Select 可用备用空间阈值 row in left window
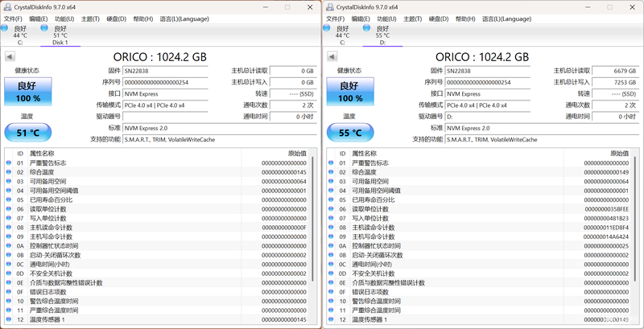The height and width of the screenshot is (329, 644). 157,191
